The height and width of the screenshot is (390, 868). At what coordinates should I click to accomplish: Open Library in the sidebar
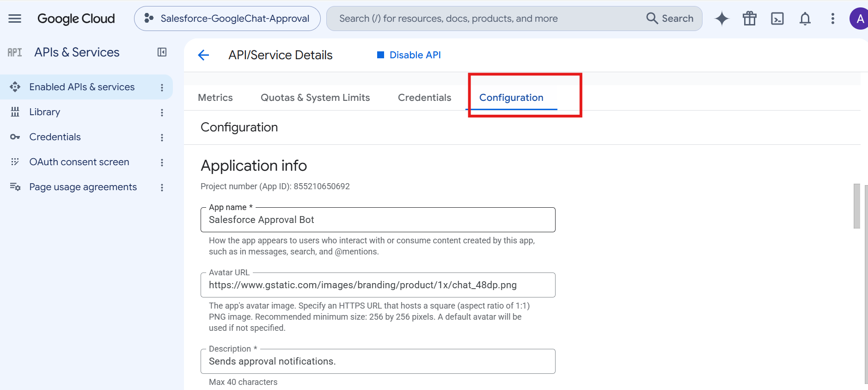coord(45,112)
